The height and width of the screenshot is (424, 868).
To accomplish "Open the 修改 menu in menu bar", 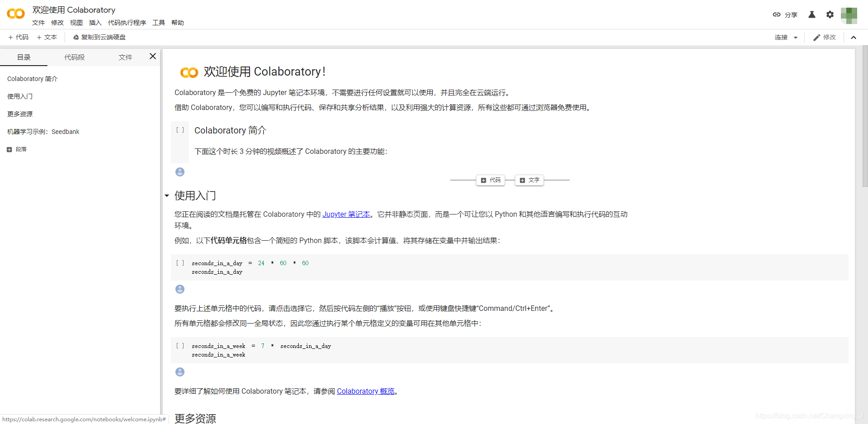I will click(57, 23).
